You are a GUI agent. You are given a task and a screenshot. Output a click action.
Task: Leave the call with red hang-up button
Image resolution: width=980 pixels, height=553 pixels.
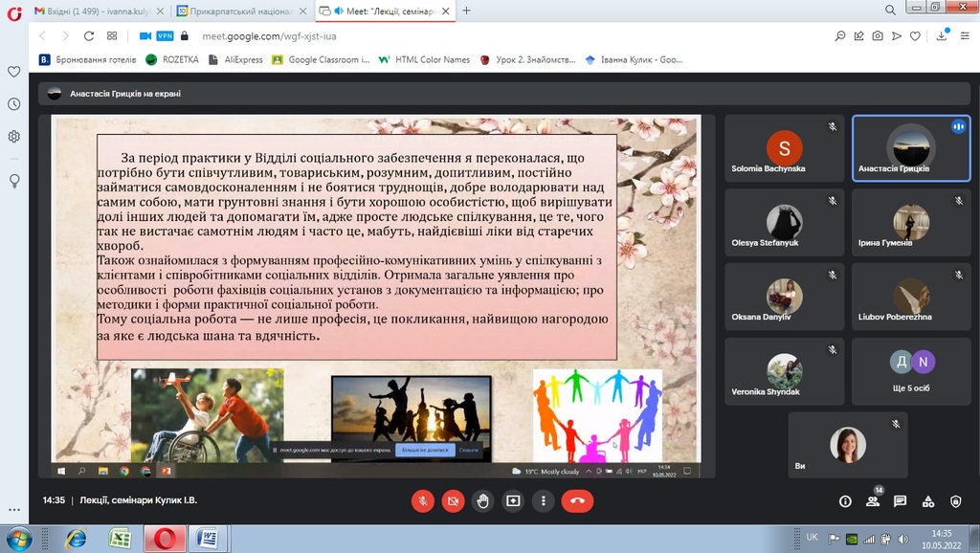[577, 500]
